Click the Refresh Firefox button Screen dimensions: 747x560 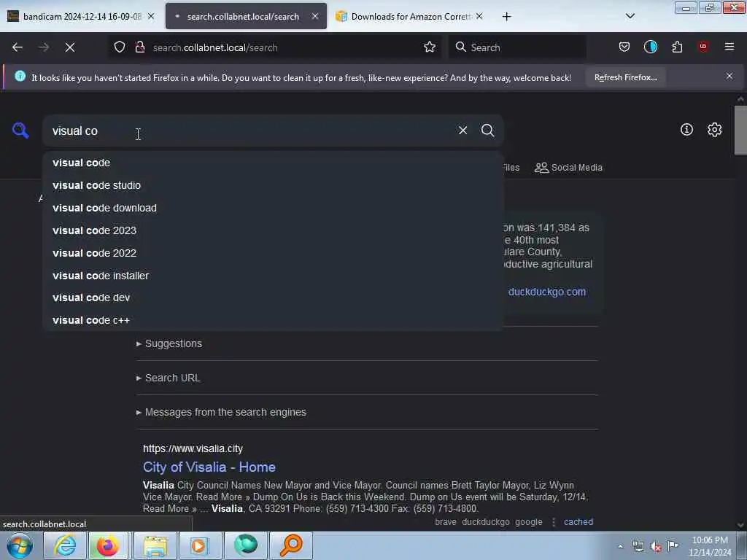pos(625,77)
